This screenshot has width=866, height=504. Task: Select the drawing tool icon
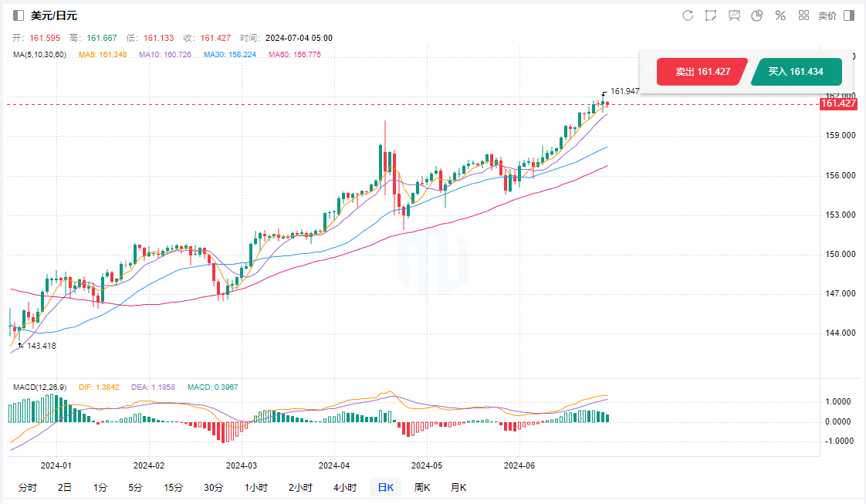[711, 15]
